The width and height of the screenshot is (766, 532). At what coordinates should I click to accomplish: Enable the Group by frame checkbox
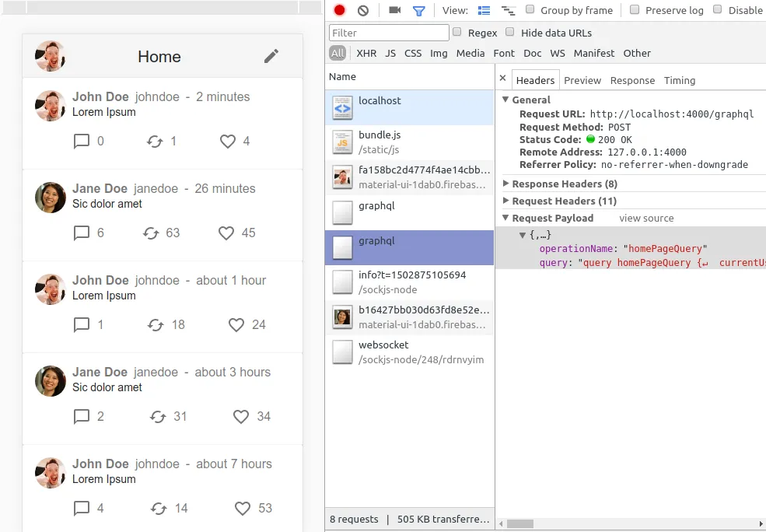530,10
